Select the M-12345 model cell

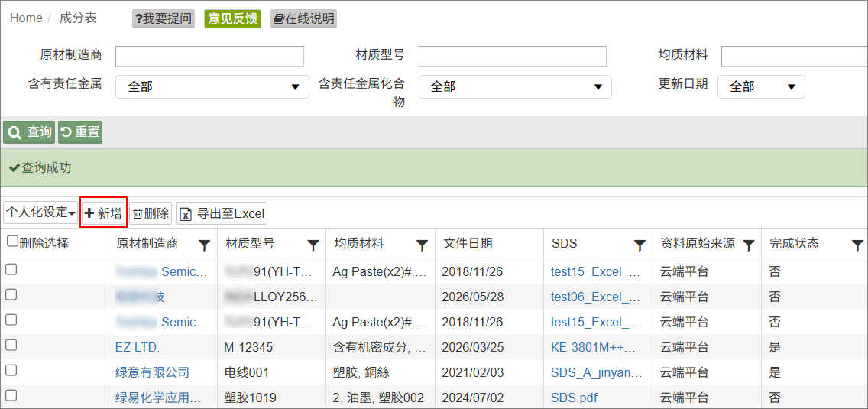(x=248, y=348)
